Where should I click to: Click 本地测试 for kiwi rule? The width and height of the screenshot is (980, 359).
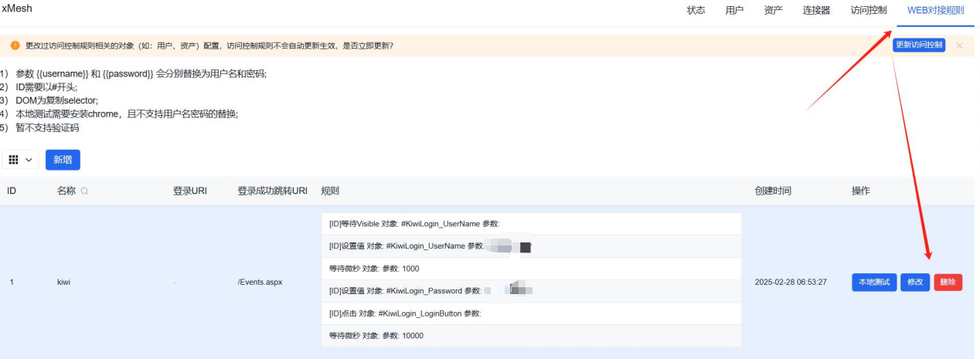tap(874, 283)
